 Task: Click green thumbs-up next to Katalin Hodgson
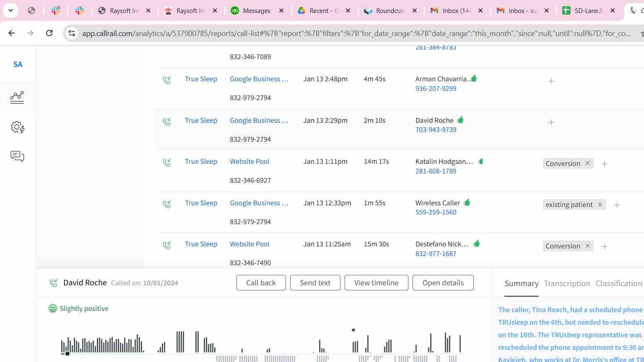pyautogui.click(x=480, y=161)
